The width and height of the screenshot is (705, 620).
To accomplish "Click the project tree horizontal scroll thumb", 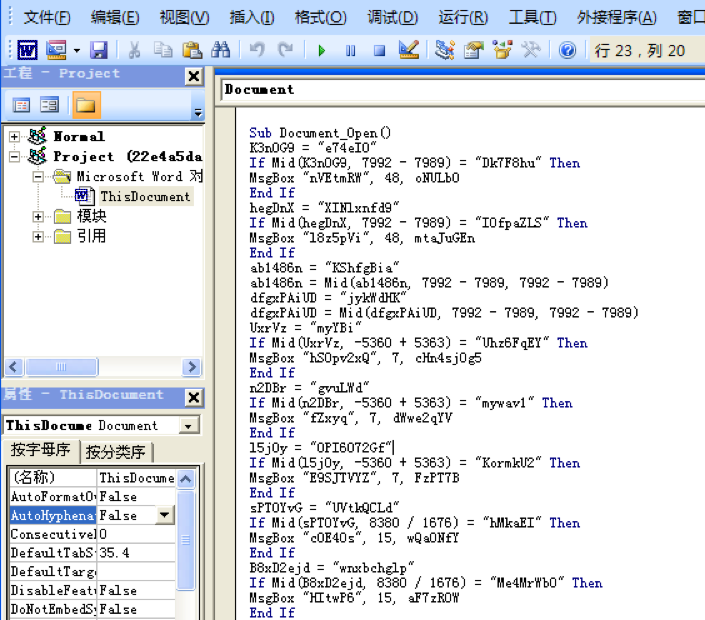I will 61,367.
